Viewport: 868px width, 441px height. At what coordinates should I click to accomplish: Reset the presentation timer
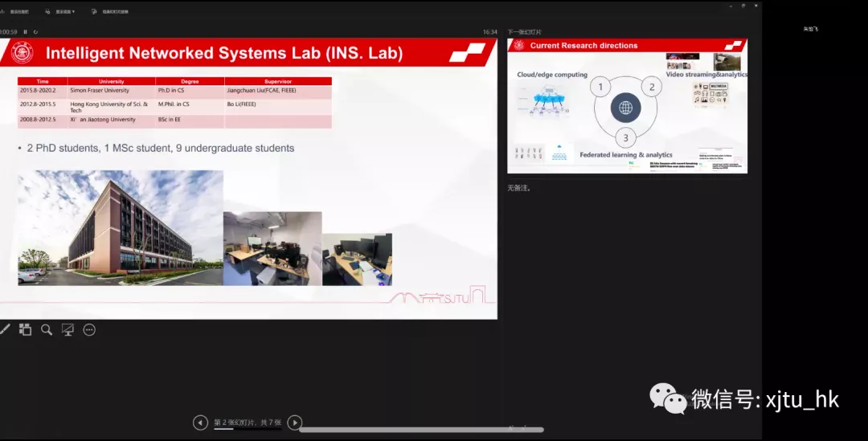pyautogui.click(x=35, y=32)
